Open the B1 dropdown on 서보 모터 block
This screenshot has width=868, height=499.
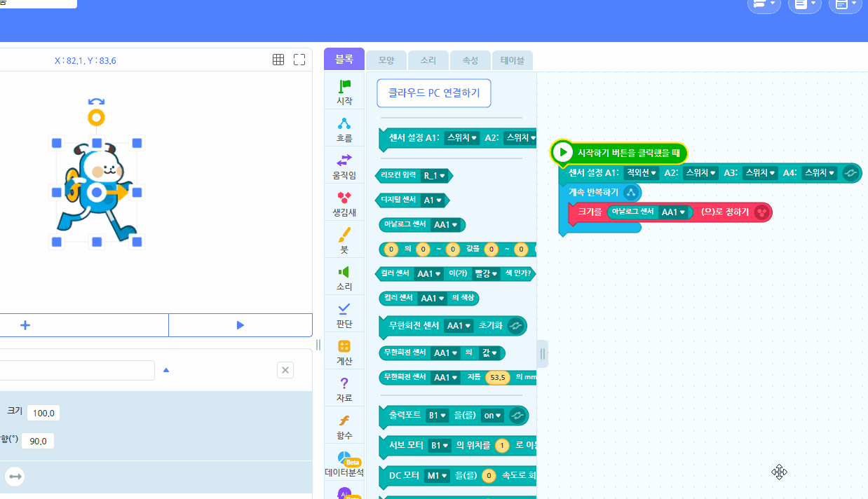[x=440, y=445]
